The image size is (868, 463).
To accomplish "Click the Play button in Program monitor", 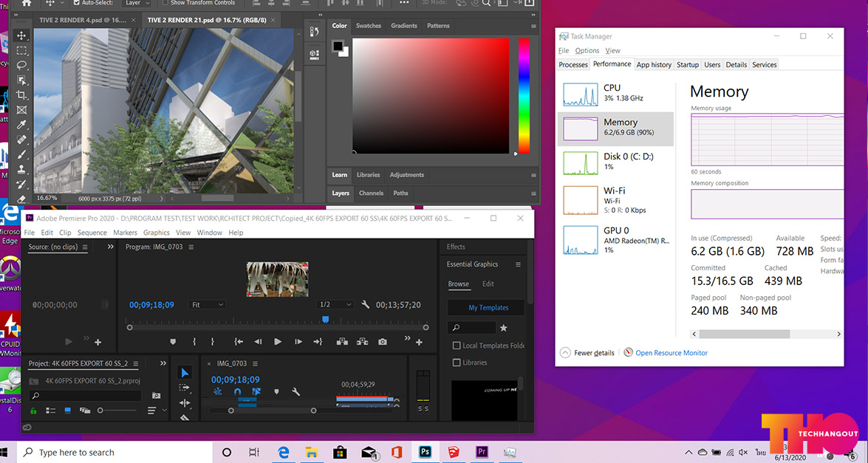I will pyautogui.click(x=278, y=342).
